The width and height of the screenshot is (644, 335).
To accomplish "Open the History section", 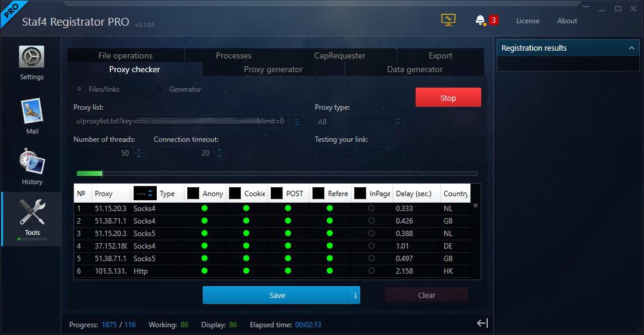I will click(32, 167).
